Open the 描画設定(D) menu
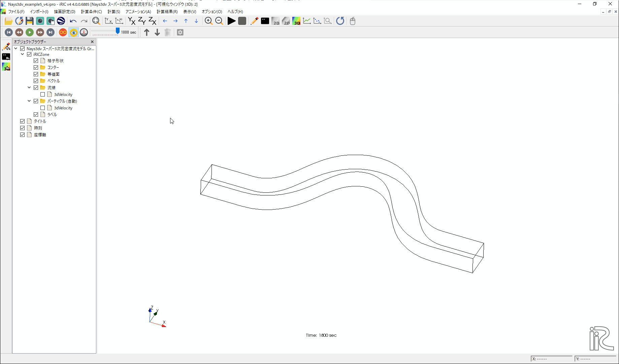619x364 pixels. click(65, 11)
